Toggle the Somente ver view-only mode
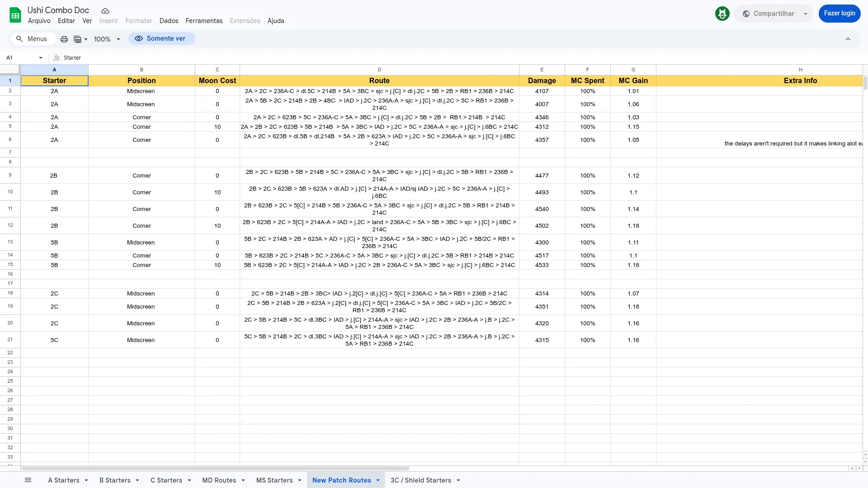The image size is (868, 488). pyautogui.click(x=161, y=39)
